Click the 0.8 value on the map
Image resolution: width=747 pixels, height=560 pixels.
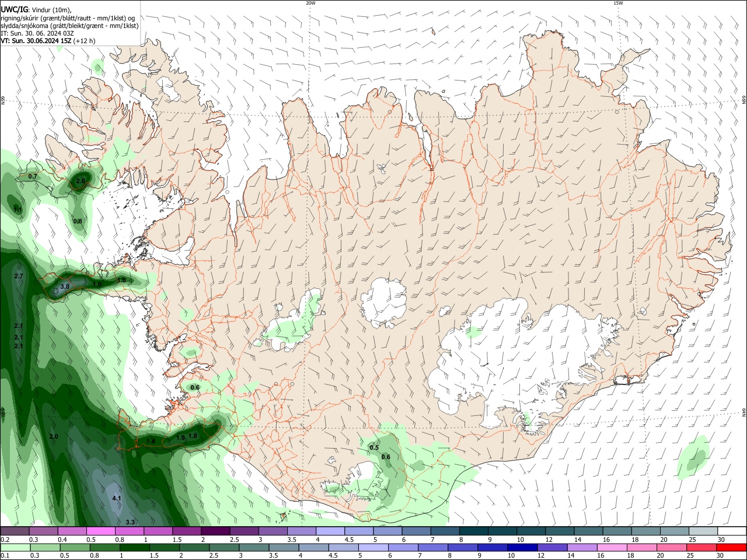[78, 221]
